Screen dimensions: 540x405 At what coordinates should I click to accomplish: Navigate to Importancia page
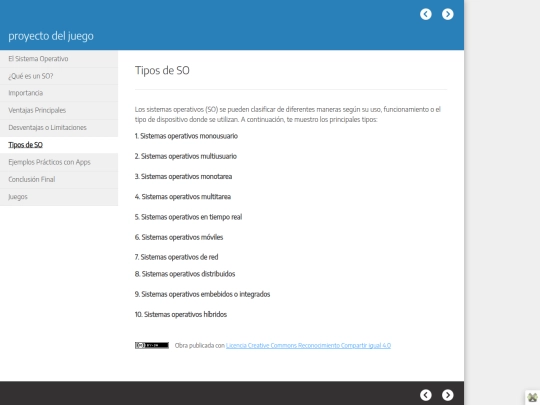click(59, 93)
